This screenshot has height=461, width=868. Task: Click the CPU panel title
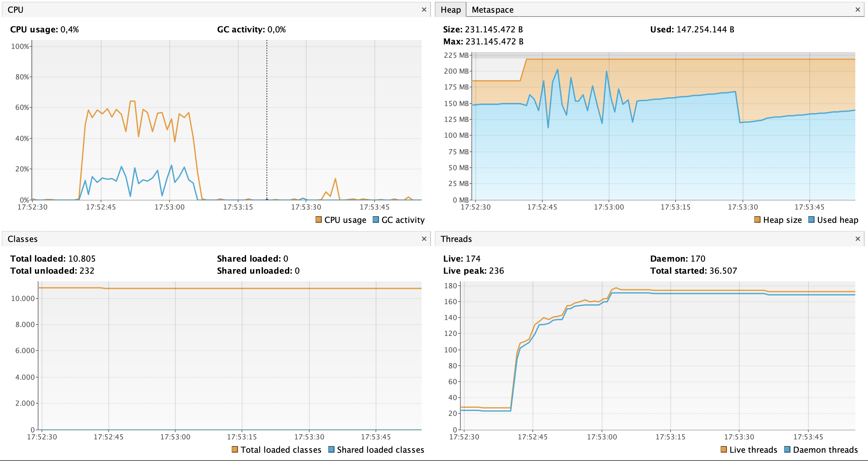pos(16,10)
